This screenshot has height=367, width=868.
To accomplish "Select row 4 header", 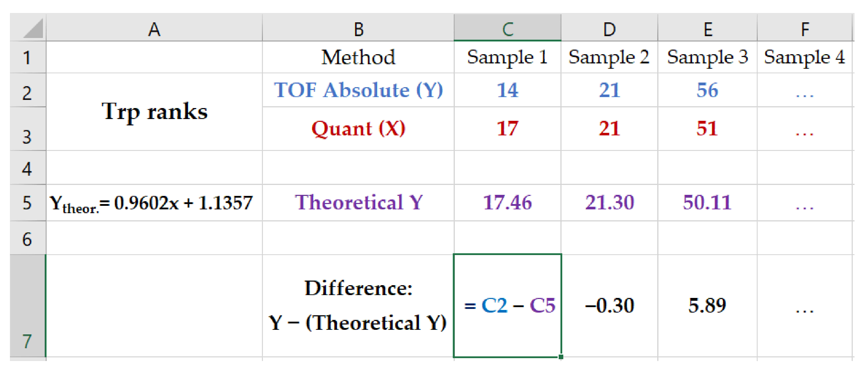I will 27,168.
